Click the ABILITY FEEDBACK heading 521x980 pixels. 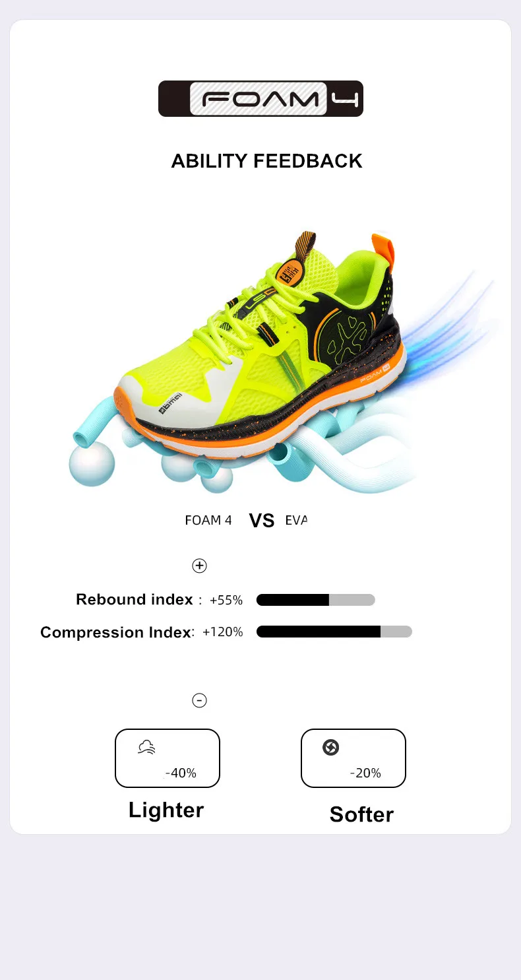(266, 161)
